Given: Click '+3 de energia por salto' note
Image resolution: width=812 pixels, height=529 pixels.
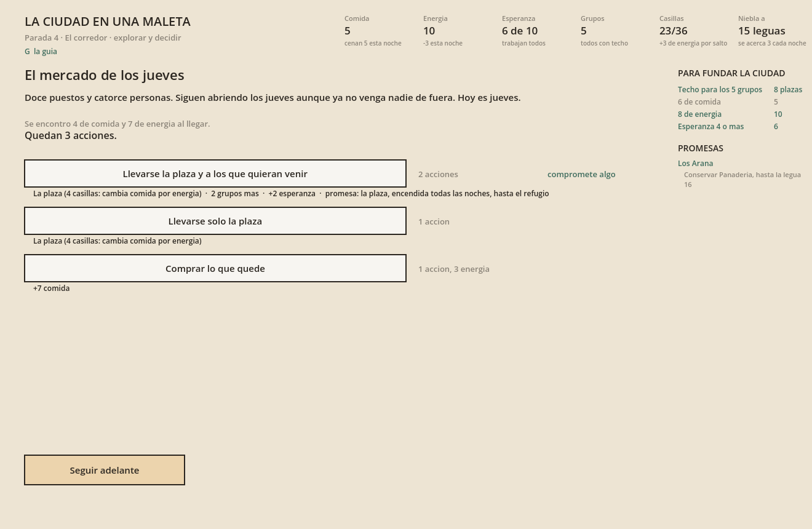Looking at the screenshot, I should point(693,44).
